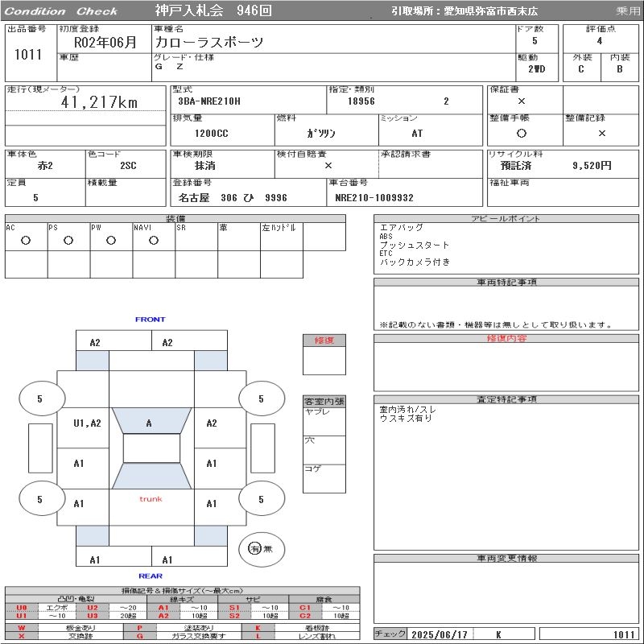Toggle the NAVI equipment circle mark

[153, 240]
